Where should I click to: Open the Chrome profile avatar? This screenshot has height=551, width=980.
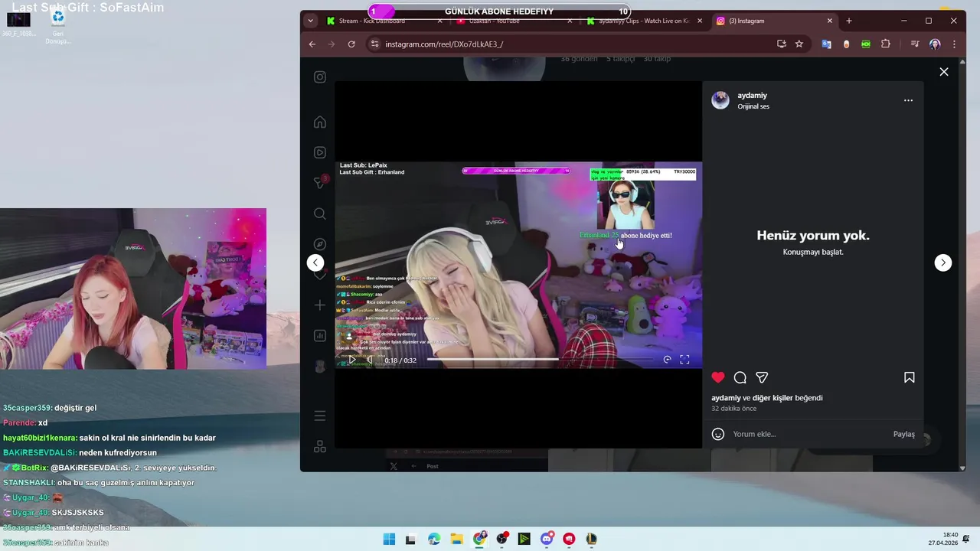935,44
